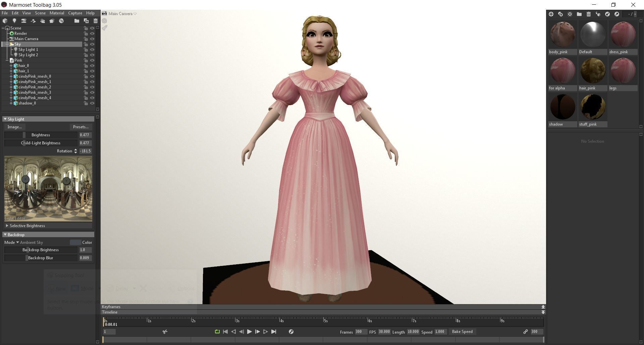Open sky Presets...

[81, 127]
